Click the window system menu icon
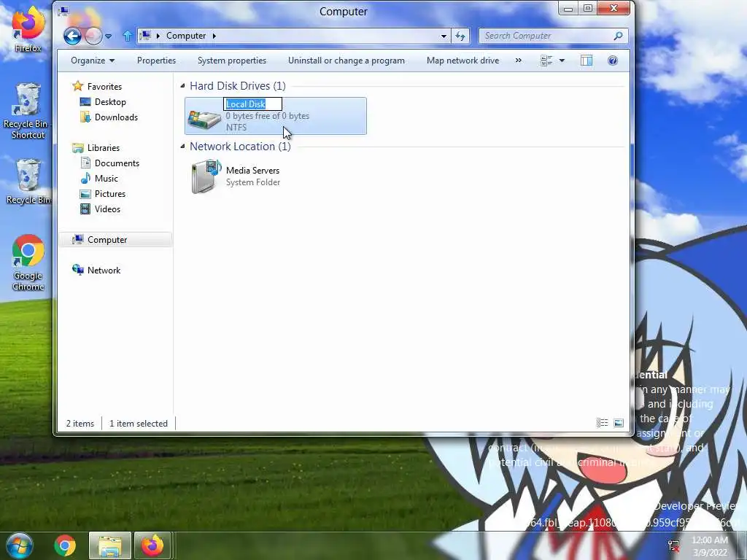The height and width of the screenshot is (560, 747). [x=63, y=11]
